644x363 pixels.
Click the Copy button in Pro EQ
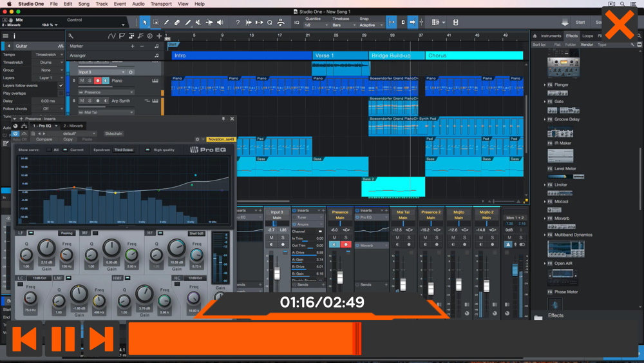pyautogui.click(x=68, y=139)
